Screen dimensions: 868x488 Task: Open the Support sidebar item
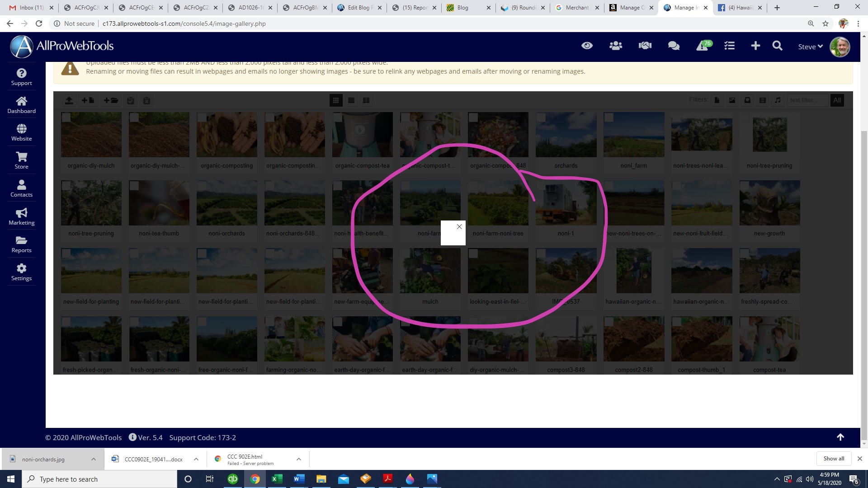[x=21, y=77]
